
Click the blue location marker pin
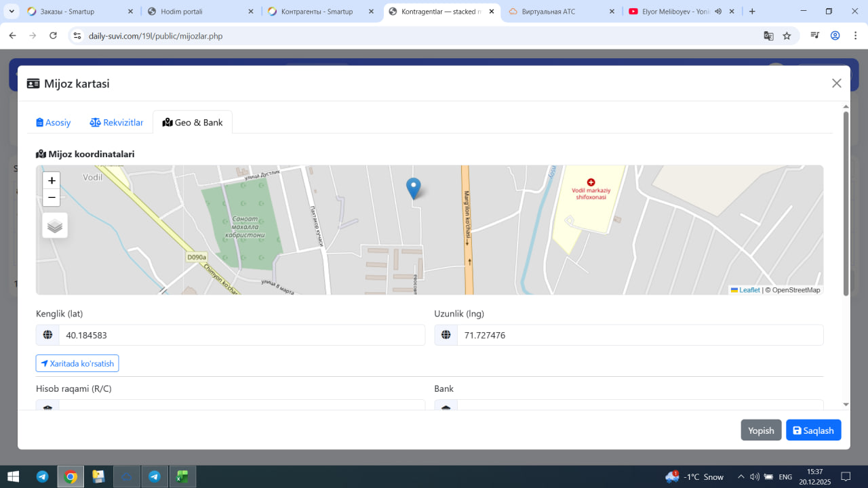point(413,187)
